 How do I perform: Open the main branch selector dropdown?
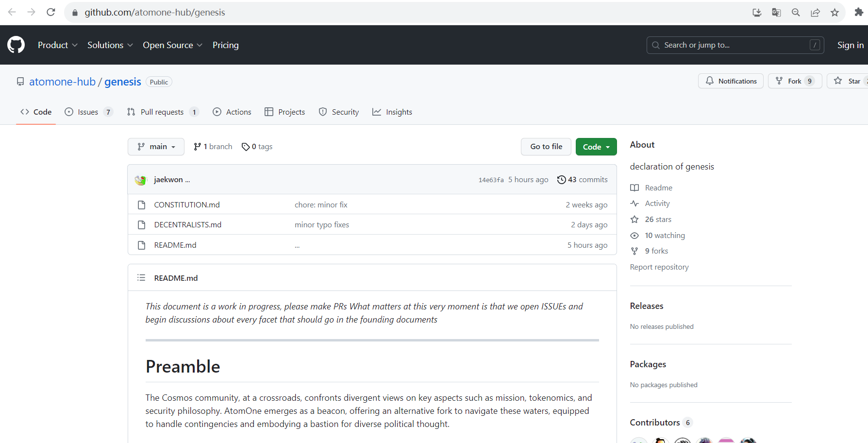(156, 147)
